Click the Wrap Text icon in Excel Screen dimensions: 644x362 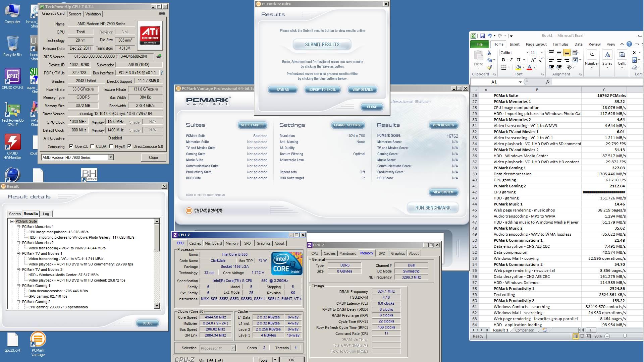pyautogui.click(x=575, y=53)
